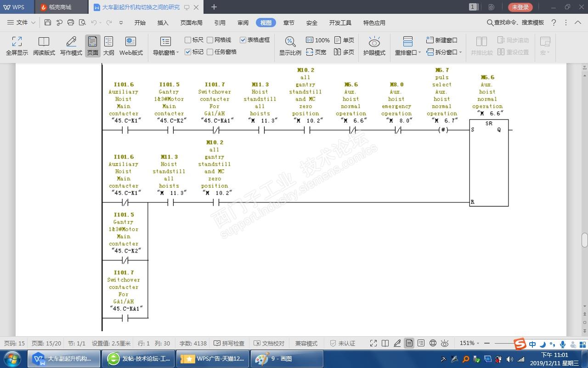Switch to Reading Layout (阅读版式) view
This screenshot has width=588, height=368.
click(x=44, y=46)
